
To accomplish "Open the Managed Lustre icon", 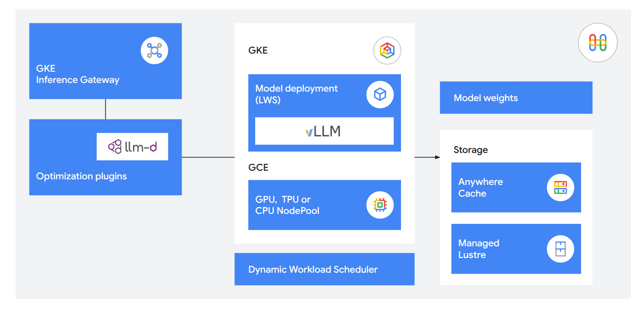I will coord(561,248).
